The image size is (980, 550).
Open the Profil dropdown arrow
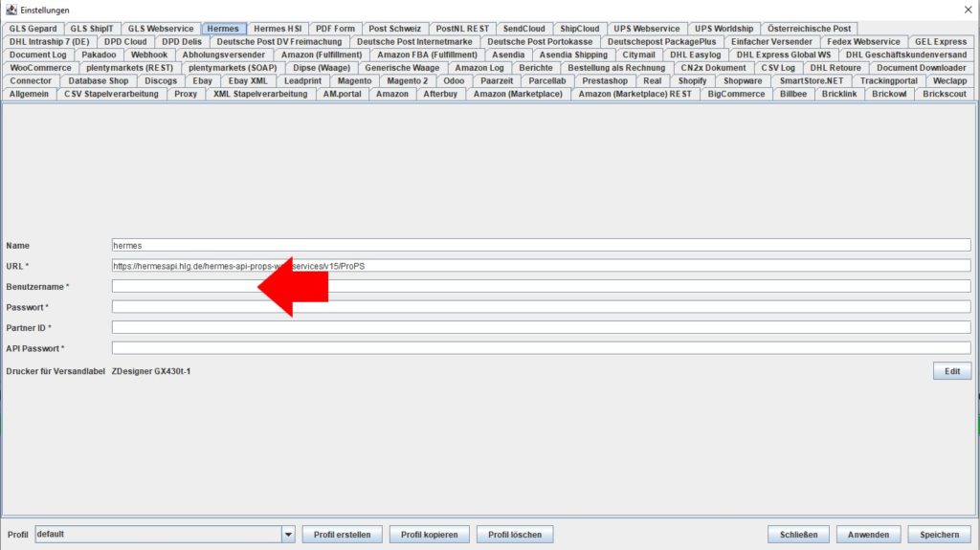point(288,535)
